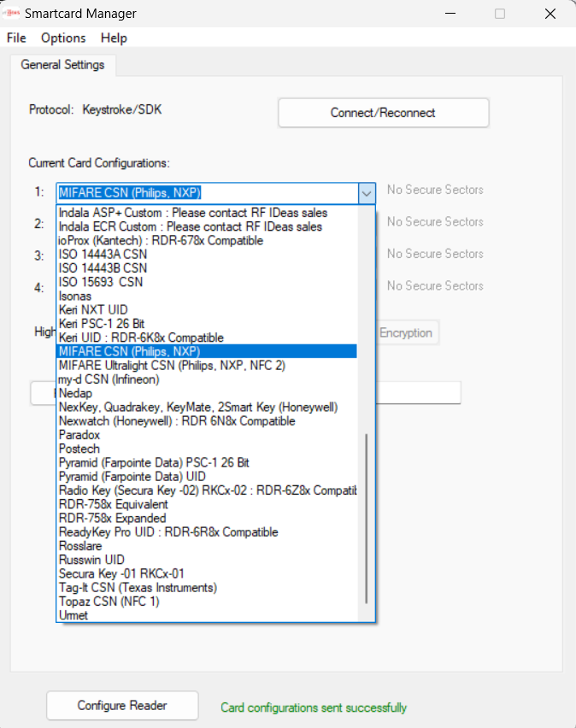Pick Keri PSC-1 26 Bit option
The height and width of the screenshot is (728, 576).
point(207,324)
